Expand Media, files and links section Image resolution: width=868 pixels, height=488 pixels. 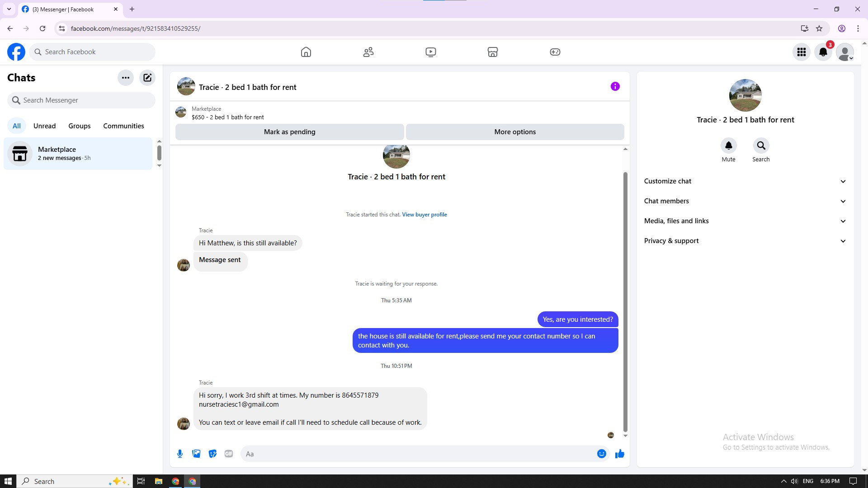745,221
